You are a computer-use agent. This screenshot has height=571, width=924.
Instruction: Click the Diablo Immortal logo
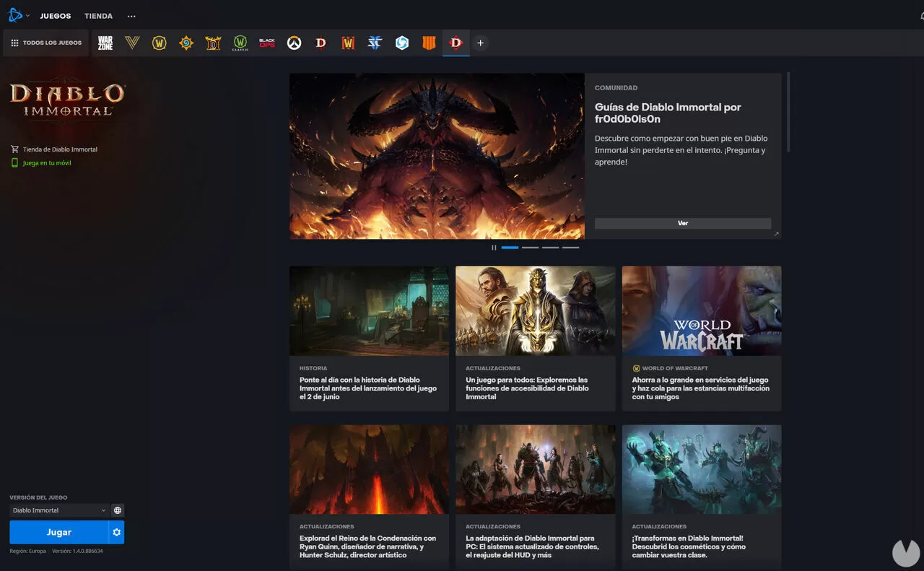coord(67,100)
